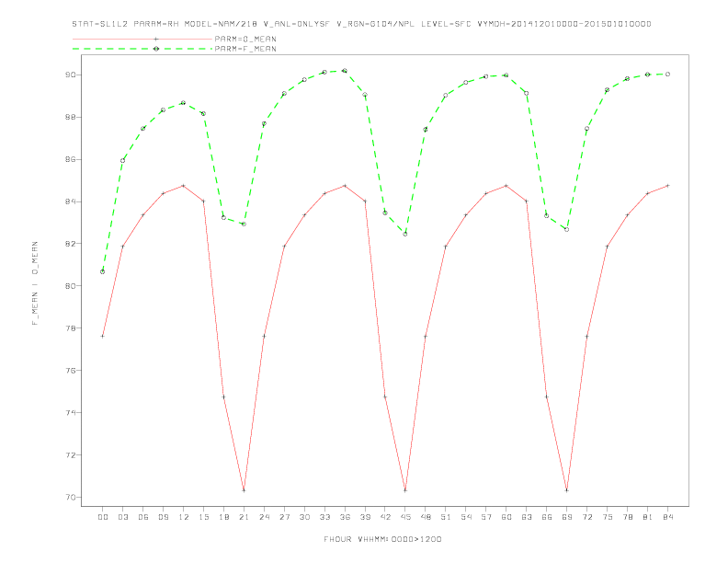Click x-axis tick label 72
The image size is (728, 563).
(586, 517)
